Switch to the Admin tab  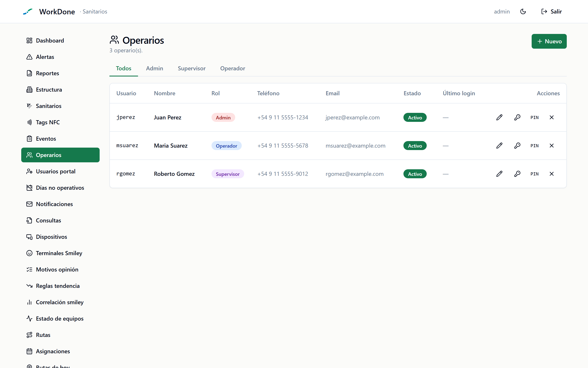pos(155,68)
